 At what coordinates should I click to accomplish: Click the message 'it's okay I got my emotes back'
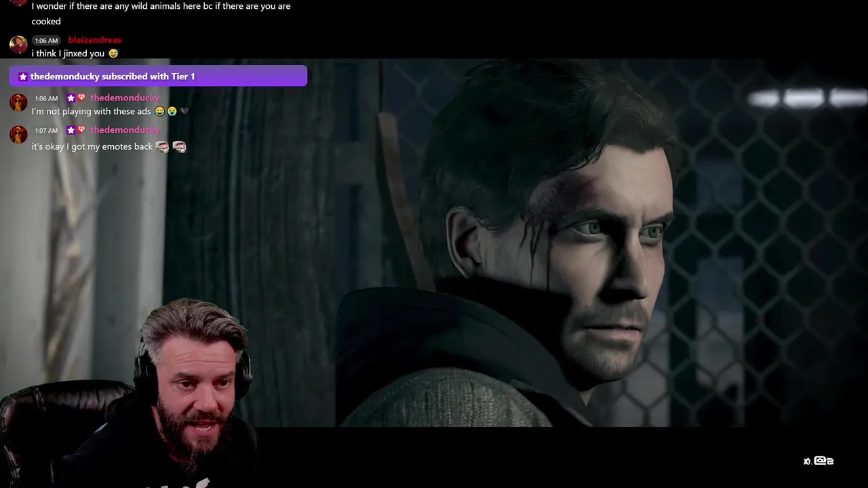(92, 146)
